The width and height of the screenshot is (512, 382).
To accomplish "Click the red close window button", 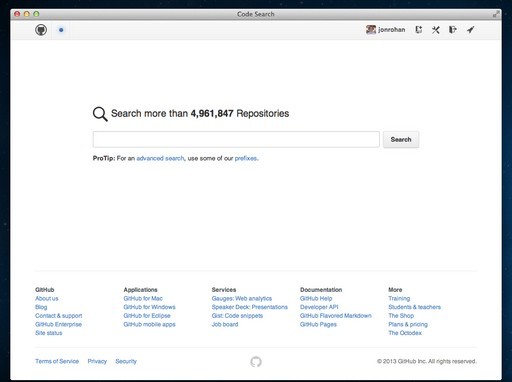I will (x=17, y=14).
